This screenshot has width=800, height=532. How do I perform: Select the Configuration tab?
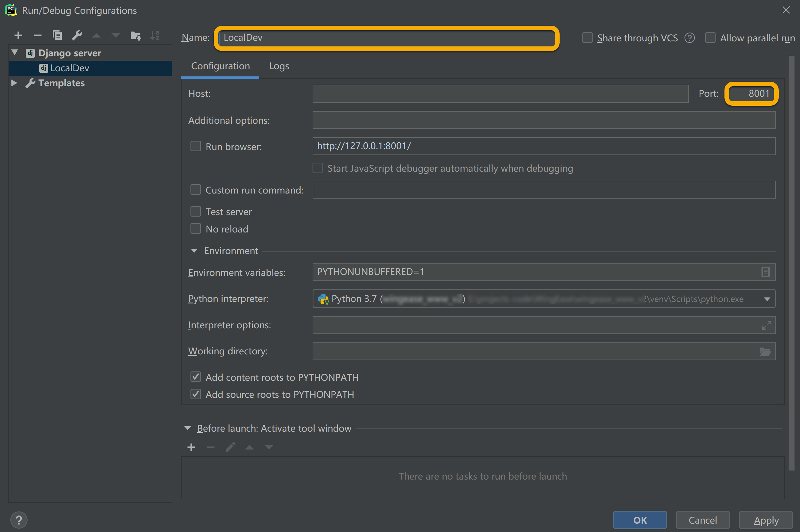[x=220, y=66]
